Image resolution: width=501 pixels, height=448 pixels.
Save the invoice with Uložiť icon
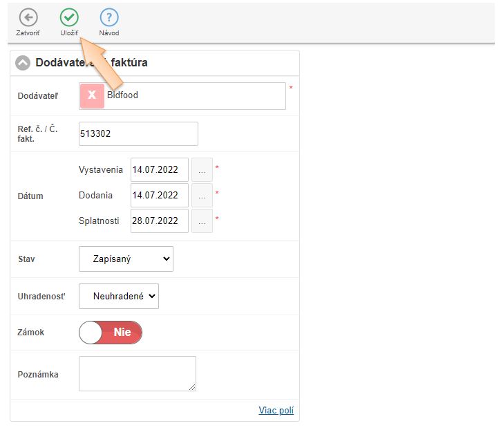[x=69, y=18]
